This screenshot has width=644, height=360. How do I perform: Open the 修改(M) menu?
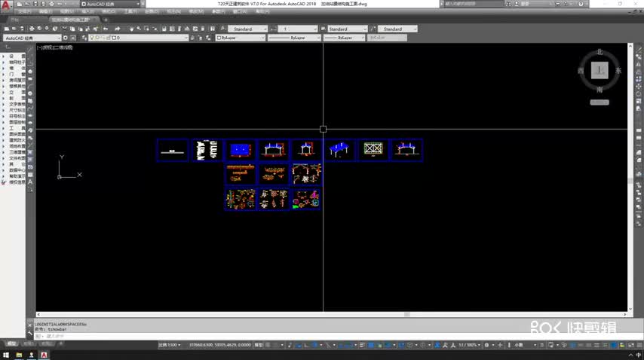[196, 11]
